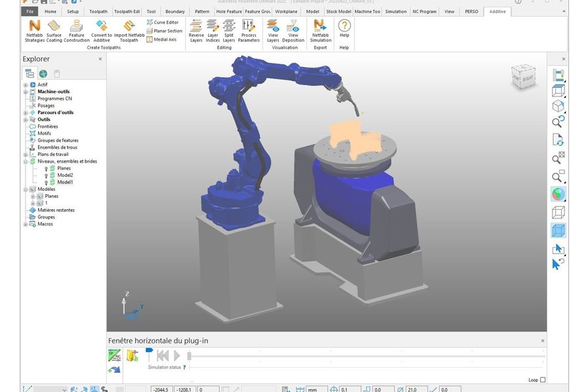Image resolution: width=588 pixels, height=392 pixels.
Task: Click the refresh document icon
Action: pyautogui.click(x=558, y=140)
